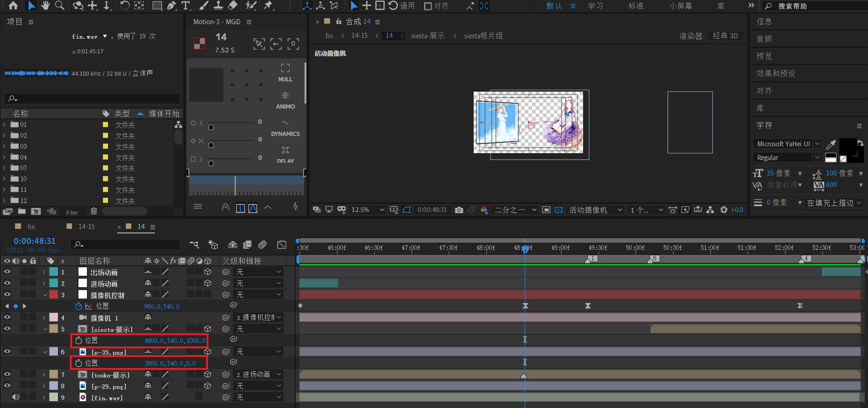Screen dimensions: 868x408
Task: Take a snapshot with camera icon
Action: pos(459,210)
